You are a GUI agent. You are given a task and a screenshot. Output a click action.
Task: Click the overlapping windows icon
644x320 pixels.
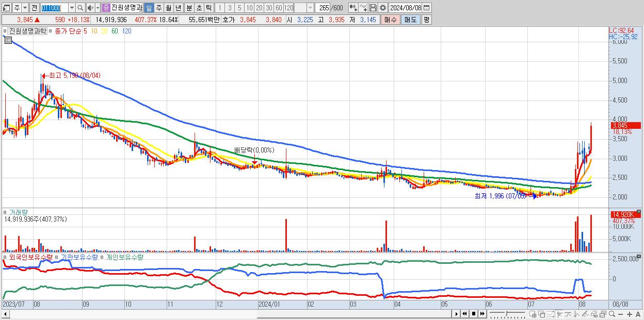pos(541,314)
